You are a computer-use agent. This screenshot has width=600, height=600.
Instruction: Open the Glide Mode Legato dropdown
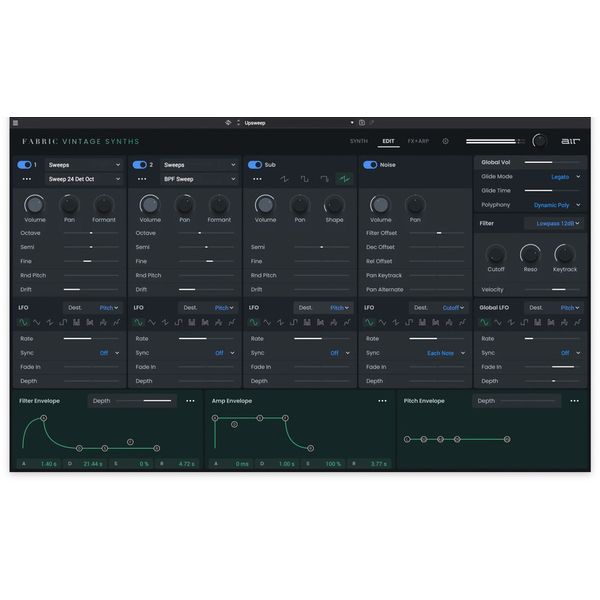click(x=566, y=177)
